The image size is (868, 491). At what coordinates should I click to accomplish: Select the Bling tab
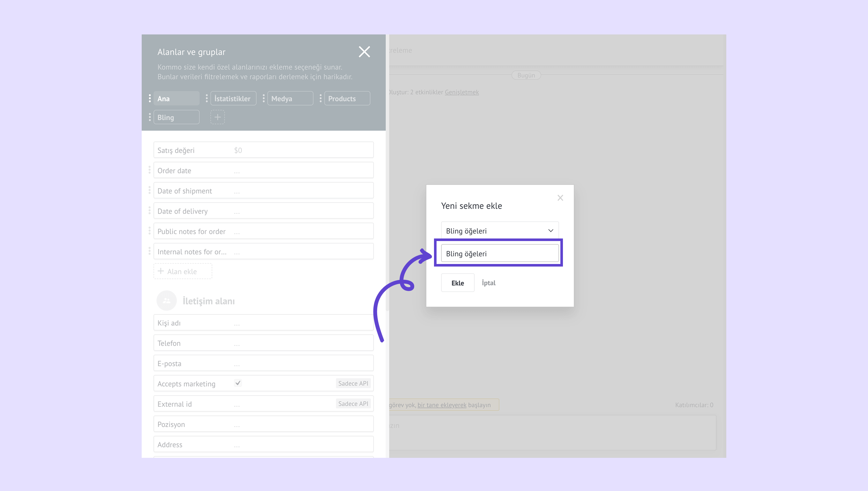pyautogui.click(x=176, y=117)
